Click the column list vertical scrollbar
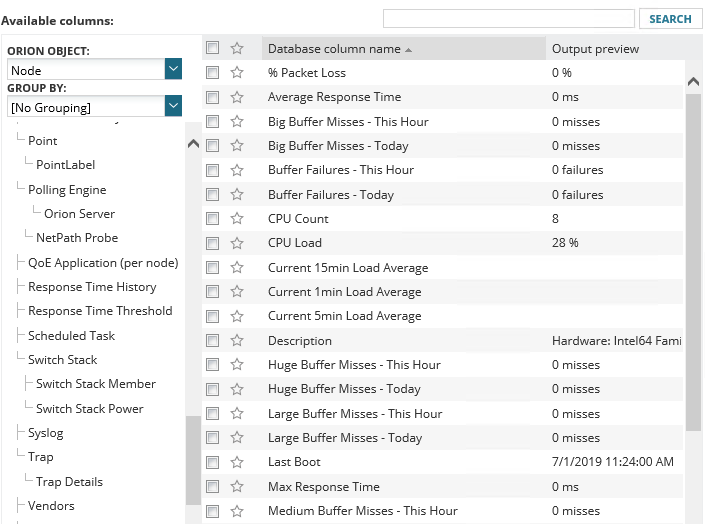The width and height of the screenshot is (714, 524). pos(693,250)
